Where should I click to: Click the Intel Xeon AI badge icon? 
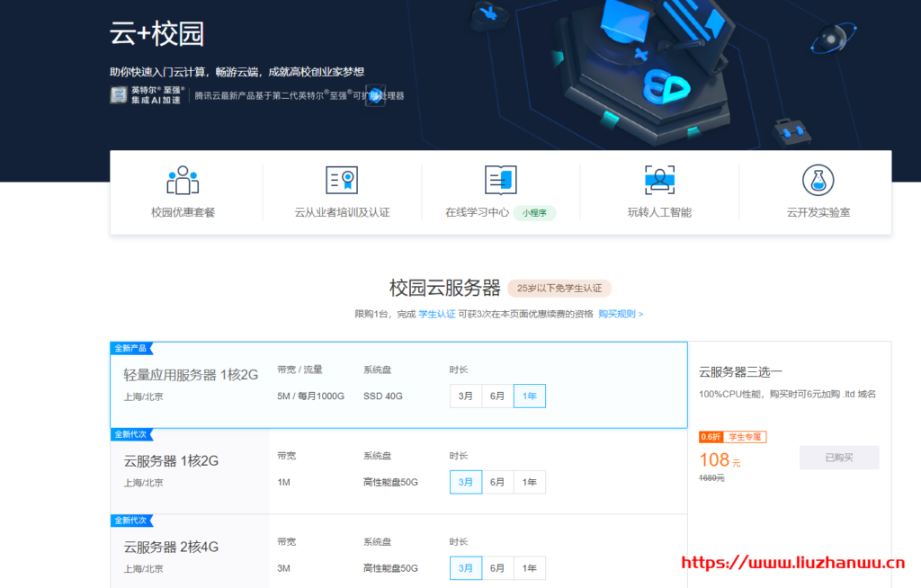[118, 95]
